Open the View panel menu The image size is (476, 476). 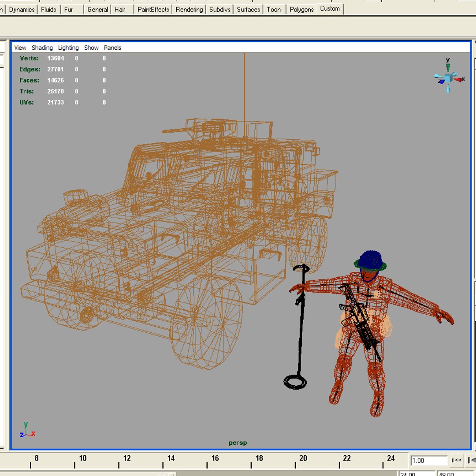click(x=20, y=48)
